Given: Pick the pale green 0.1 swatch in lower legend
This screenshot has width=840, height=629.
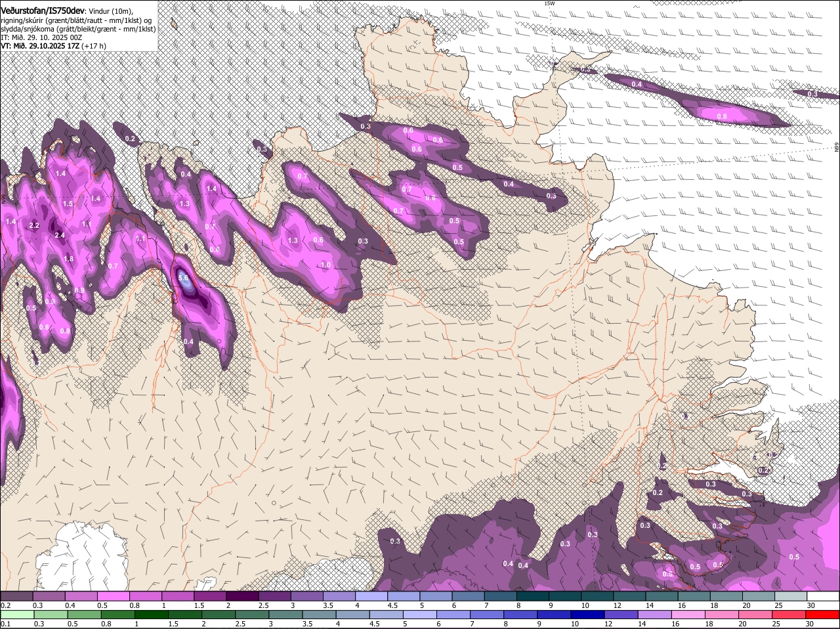Looking at the screenshot, I should pos(16,615).
